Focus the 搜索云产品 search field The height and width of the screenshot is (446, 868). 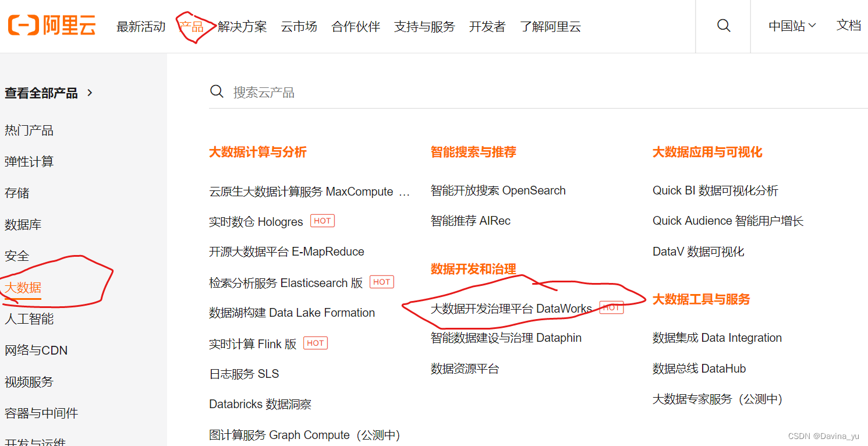538,93
